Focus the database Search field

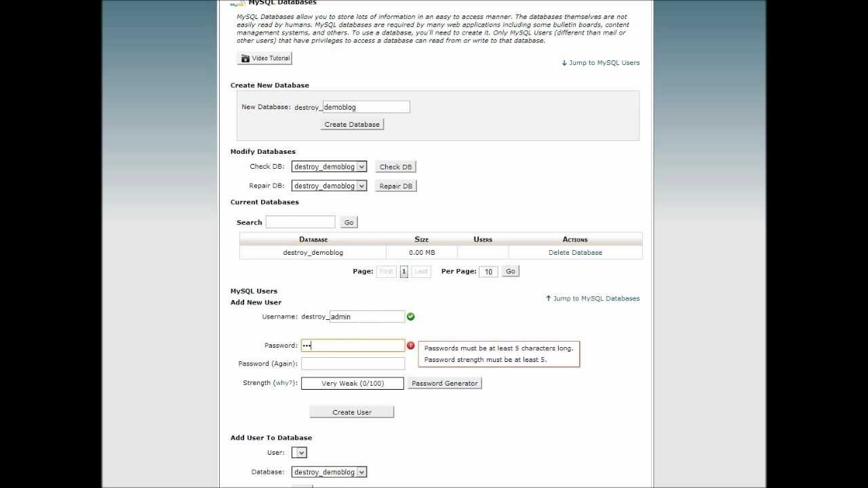(x=300, y=222)
